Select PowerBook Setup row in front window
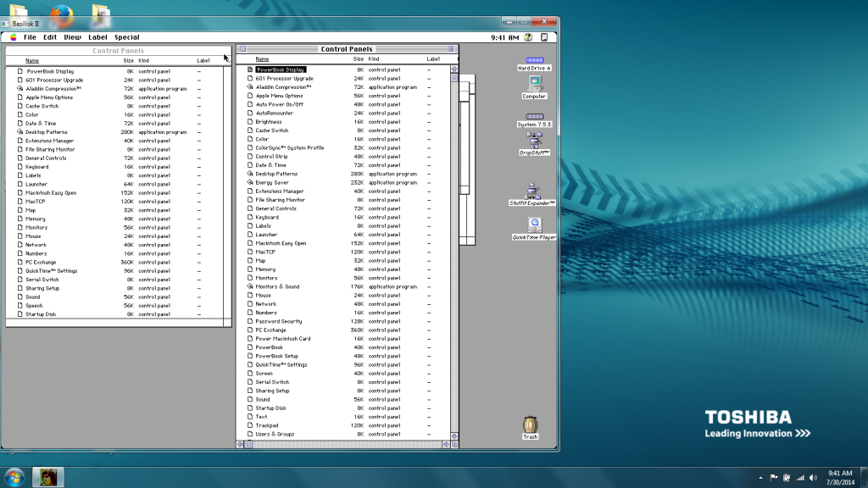The height and width of the screenshot is (488, 868). [x=342, y=357]
